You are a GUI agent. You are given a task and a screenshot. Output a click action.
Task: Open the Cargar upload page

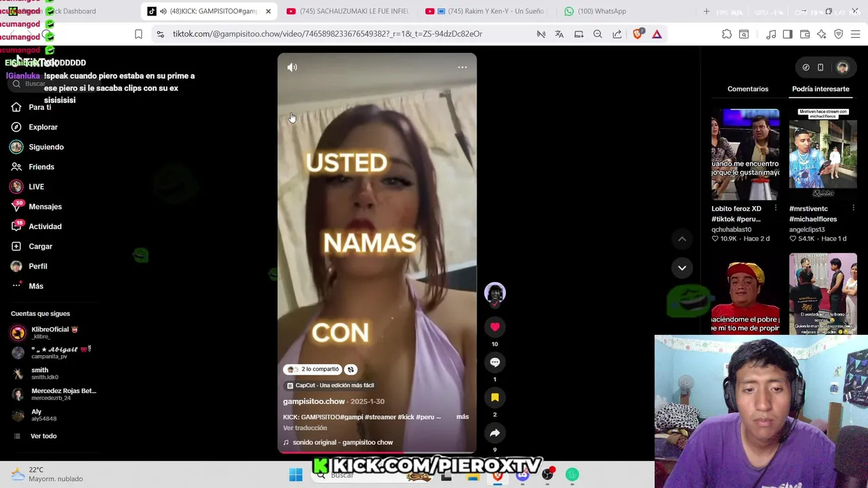(40, 246)
